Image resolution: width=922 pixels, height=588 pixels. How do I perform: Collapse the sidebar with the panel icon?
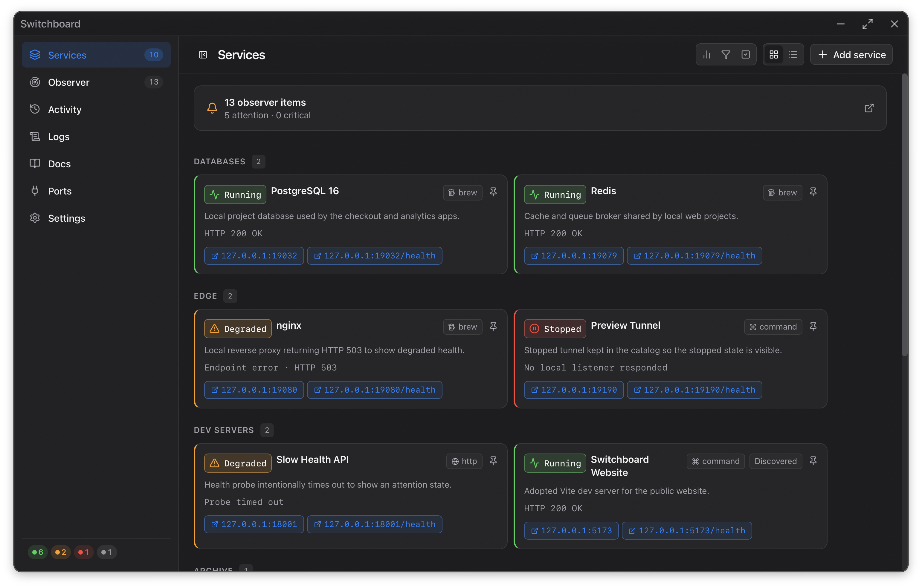203,55
